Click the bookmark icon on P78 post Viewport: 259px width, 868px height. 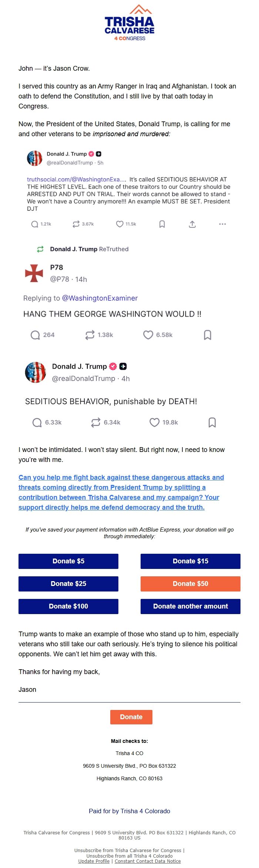pos(208,335)
